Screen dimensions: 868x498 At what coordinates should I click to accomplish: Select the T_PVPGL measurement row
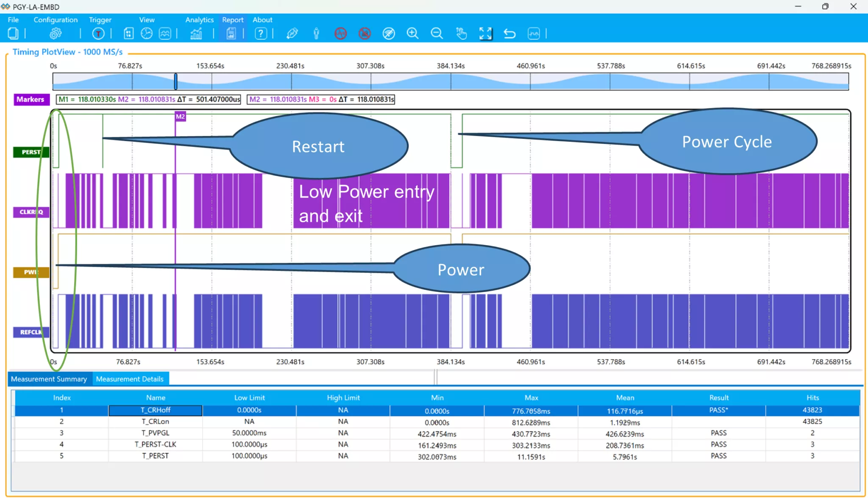(155, 433)
